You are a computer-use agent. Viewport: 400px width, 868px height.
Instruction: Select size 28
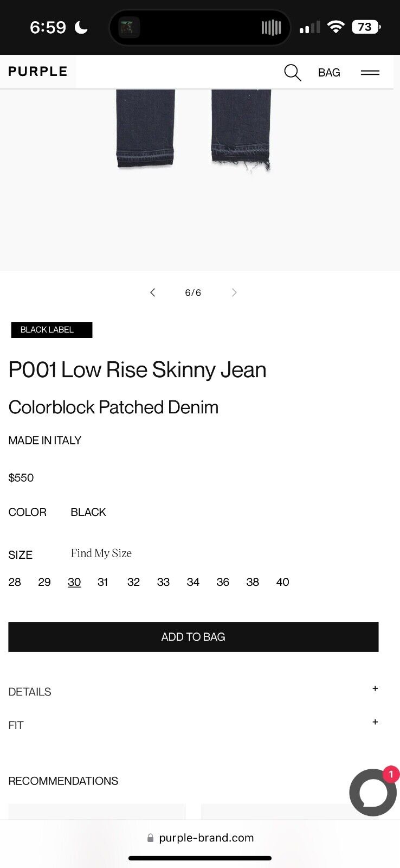point(15,582)
